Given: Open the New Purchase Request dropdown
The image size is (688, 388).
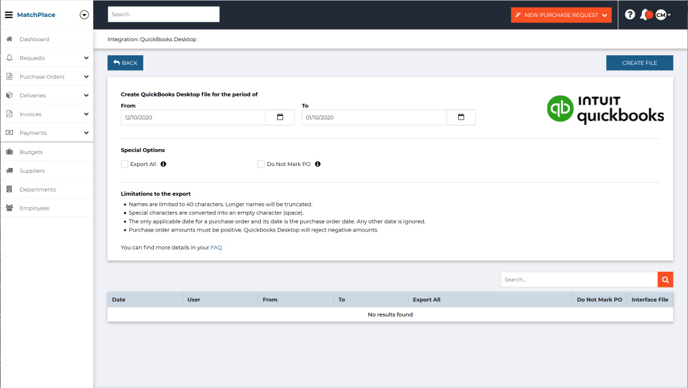Looking at the screenshot, I should pyautogui.click(x=561, y=15).
